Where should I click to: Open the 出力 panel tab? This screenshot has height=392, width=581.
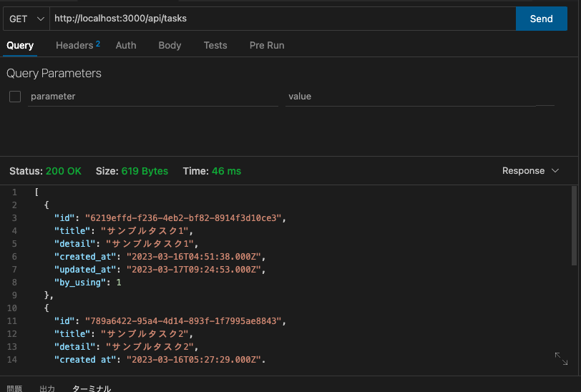47,388
